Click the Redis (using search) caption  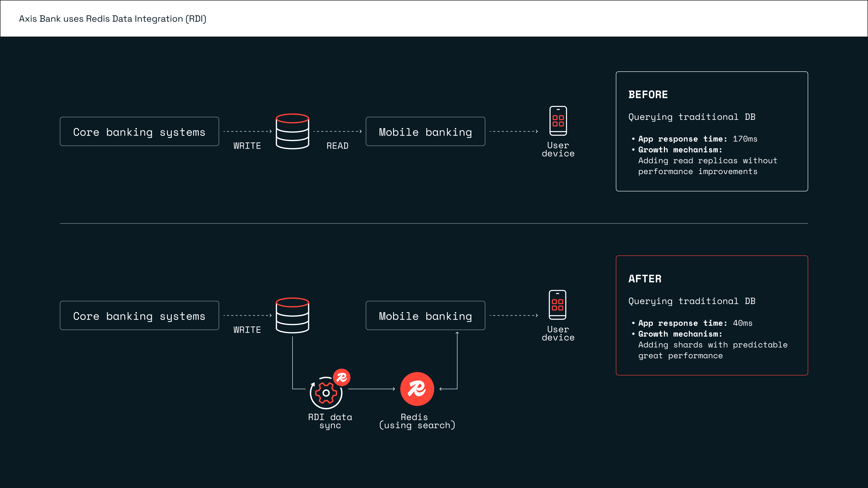(417, 421)
